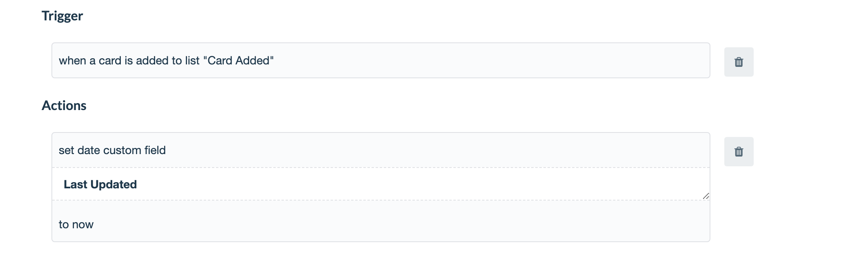Delete the trigger with its trash icon
Screen dimensions: 868x256
click(x=739, y=62)
